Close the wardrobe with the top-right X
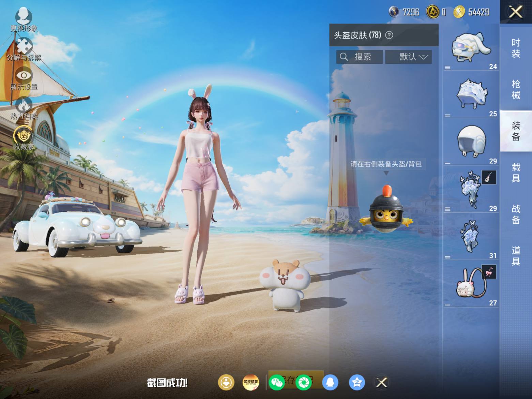532x399 pixels. tap(516, 12)
